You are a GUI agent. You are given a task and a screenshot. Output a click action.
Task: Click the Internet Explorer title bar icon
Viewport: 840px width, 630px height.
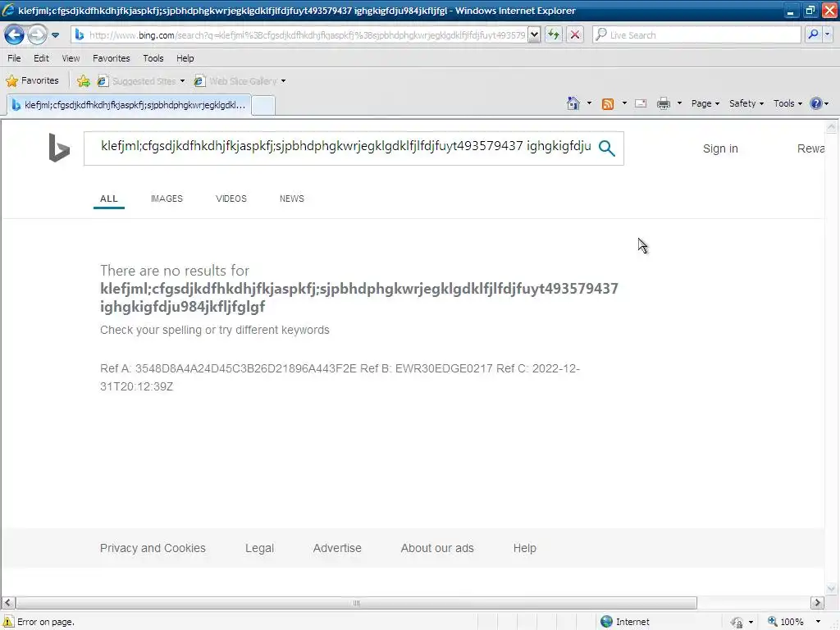8,10
